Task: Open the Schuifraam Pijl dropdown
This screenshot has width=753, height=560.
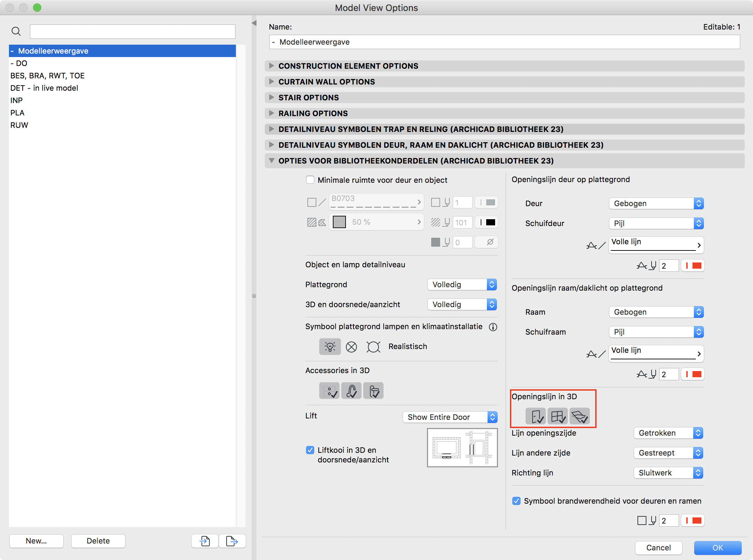Action: pyautogui.click(x=656, y=332)
